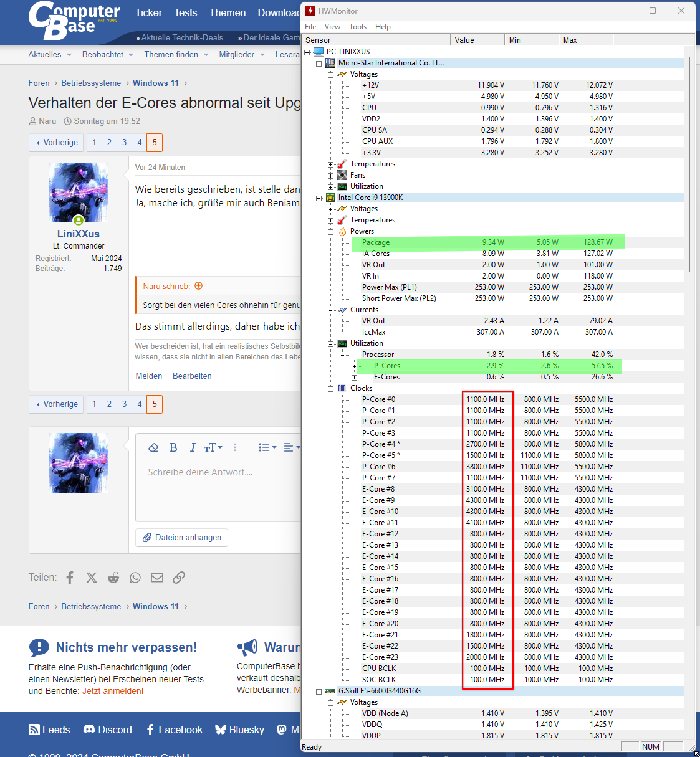The width and height of the screenshot is (700, 757).
Task: Open the Aktuelles forum dropdown
Action: click(50, 54)
